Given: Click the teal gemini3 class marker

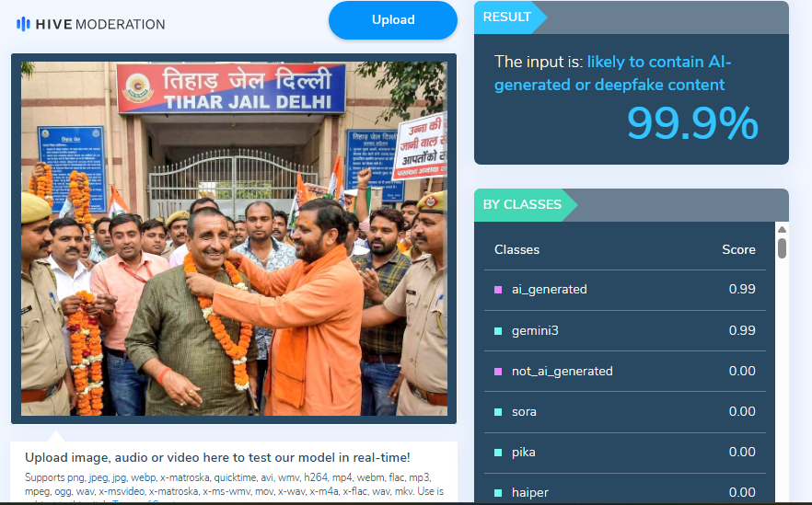Looking at the screenshot, I should 498,331.
